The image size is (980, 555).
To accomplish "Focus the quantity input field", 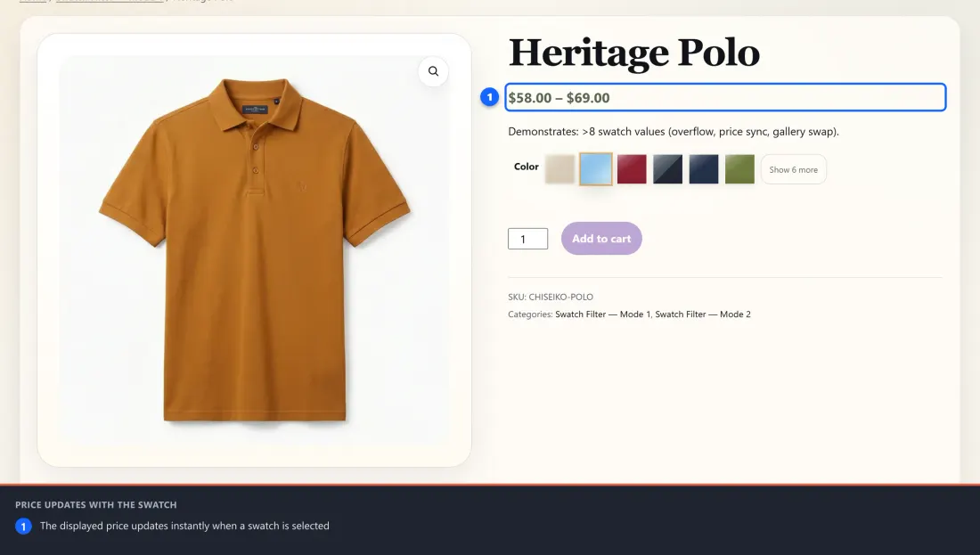I will click(528, 239).
